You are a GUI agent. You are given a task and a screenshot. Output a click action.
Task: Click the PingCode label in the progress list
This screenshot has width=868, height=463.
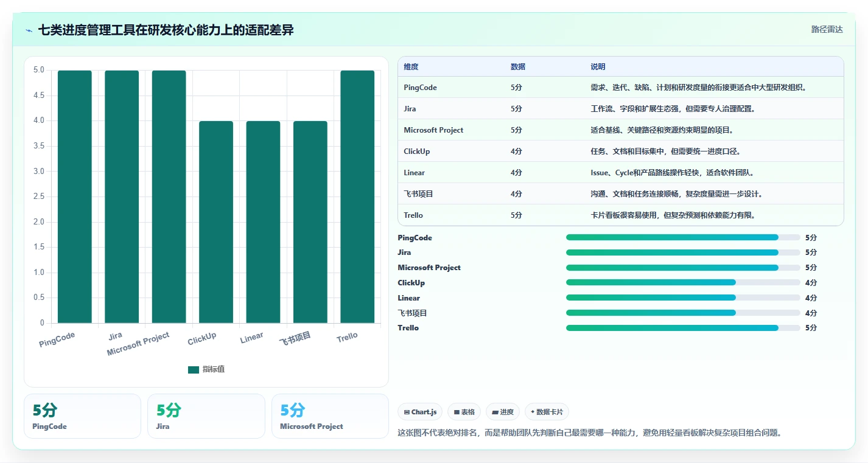point(415,238)
